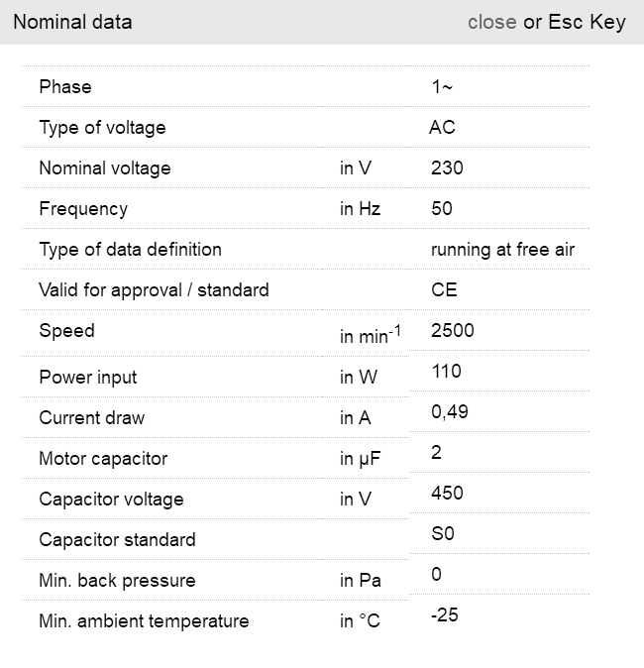Select the in Pa unit cell
This screenshot has width=644, height=668.
click(359, 581)
